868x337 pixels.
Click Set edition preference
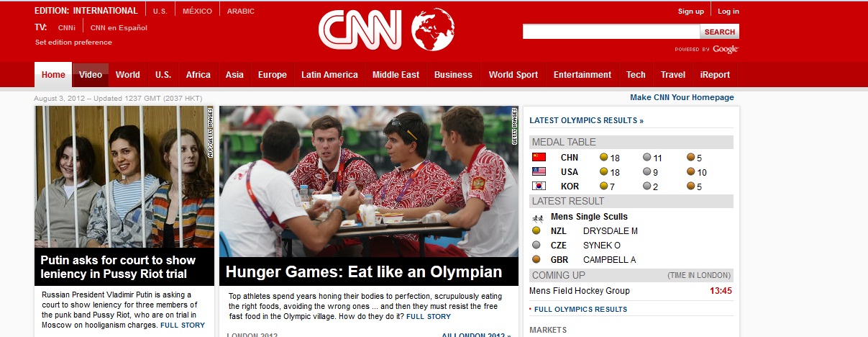[x=73, y=42]
